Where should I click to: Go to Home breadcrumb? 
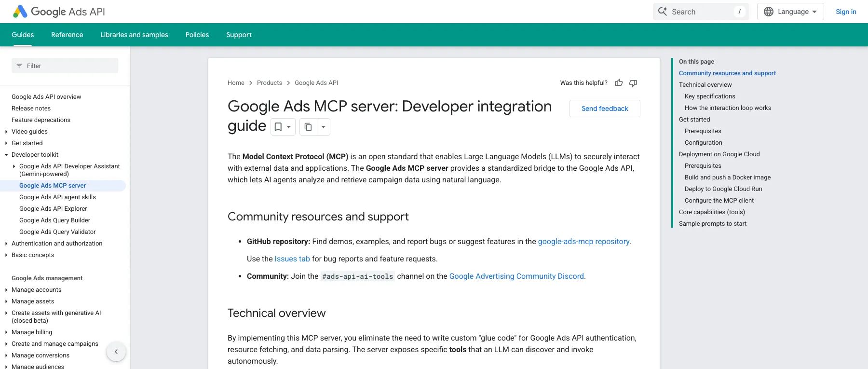point(236,83)
